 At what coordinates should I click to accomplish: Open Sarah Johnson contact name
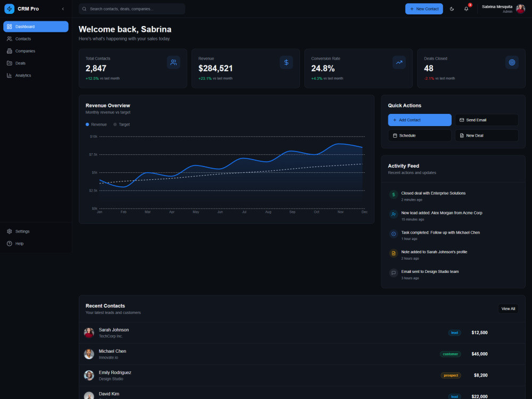tap(114, 330)
